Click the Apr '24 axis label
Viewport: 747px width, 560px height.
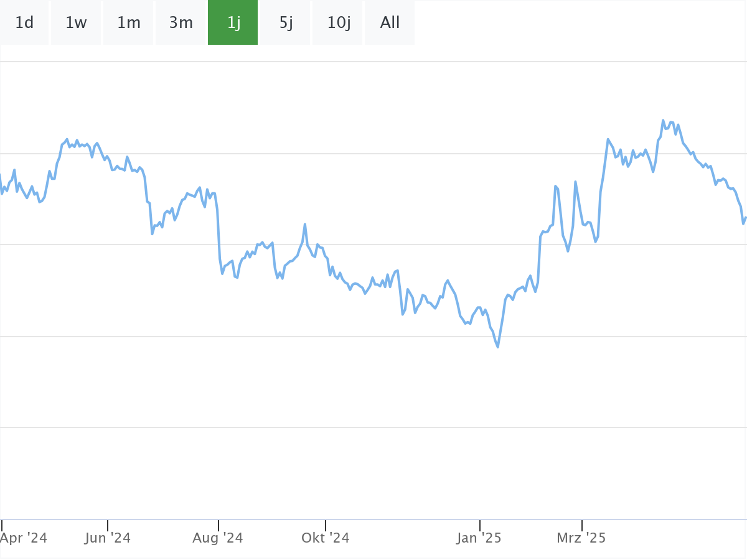point(24,538)
